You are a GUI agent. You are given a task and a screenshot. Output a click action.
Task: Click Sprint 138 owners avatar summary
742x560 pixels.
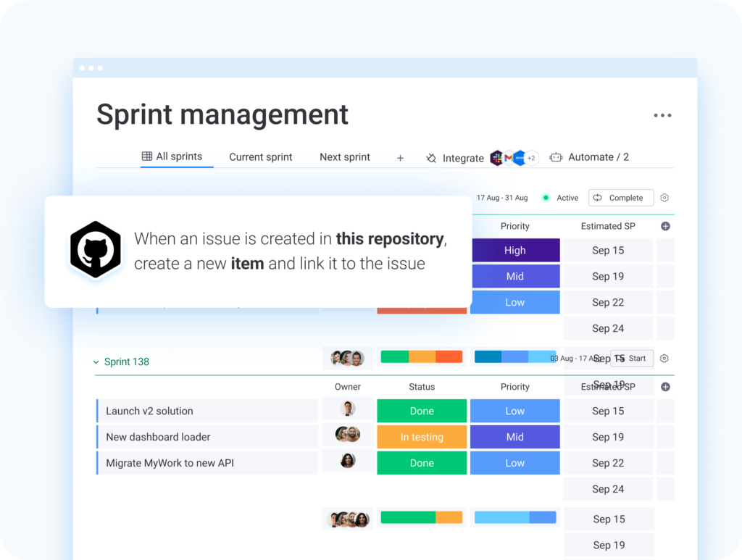[347, 358]
